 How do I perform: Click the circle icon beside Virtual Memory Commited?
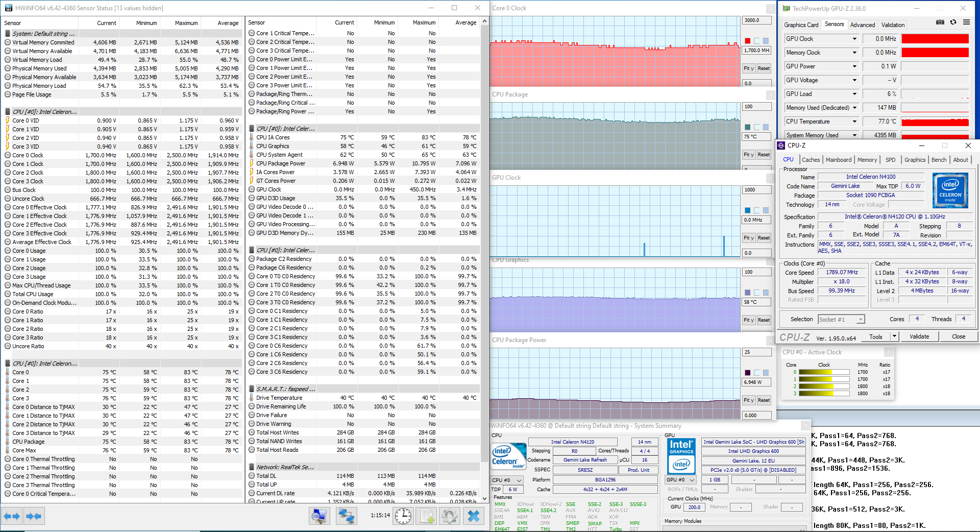(8, 42)
